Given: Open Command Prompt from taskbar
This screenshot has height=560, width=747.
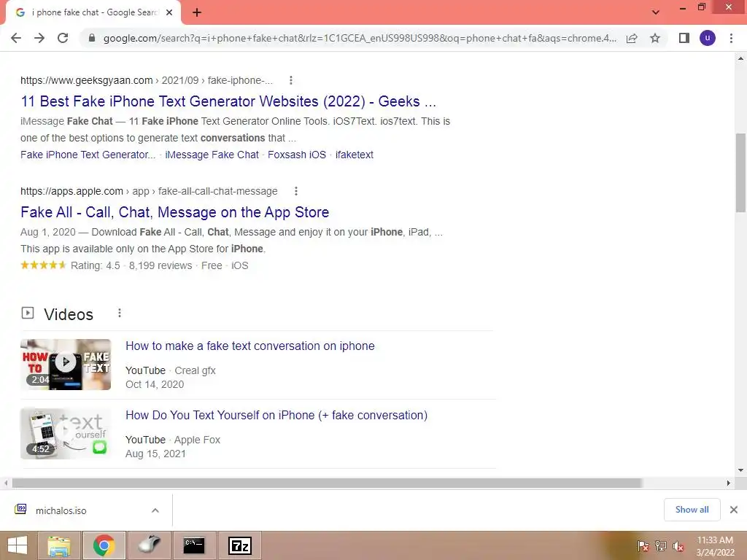Looking at the screenshot, I should pos(194,545).
